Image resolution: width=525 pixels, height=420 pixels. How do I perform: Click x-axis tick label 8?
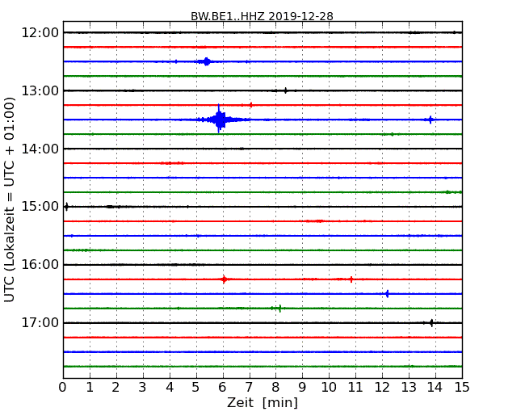click(275, 387)
